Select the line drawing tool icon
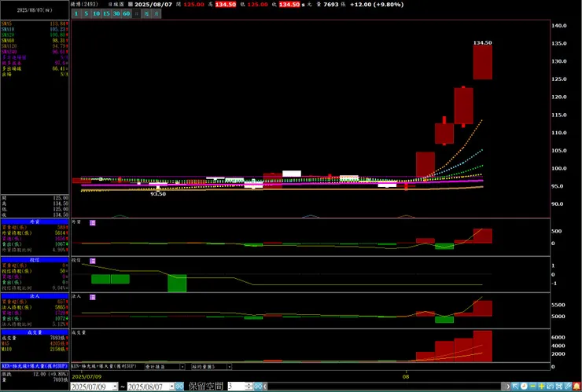 568,386
